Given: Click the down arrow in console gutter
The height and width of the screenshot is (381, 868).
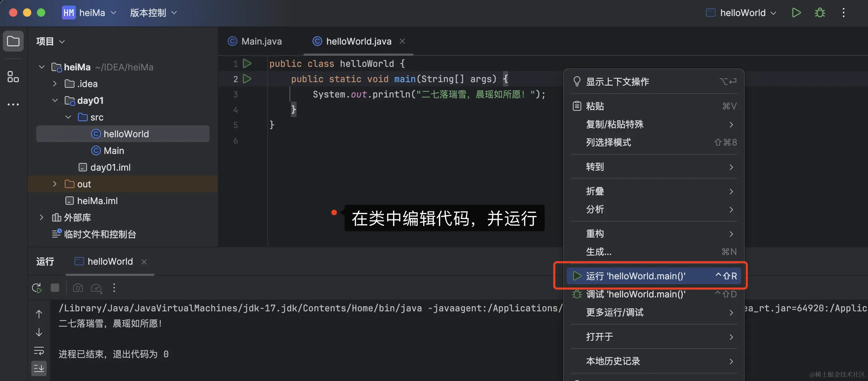Looking at the screenshot, I should coord(39,332).
